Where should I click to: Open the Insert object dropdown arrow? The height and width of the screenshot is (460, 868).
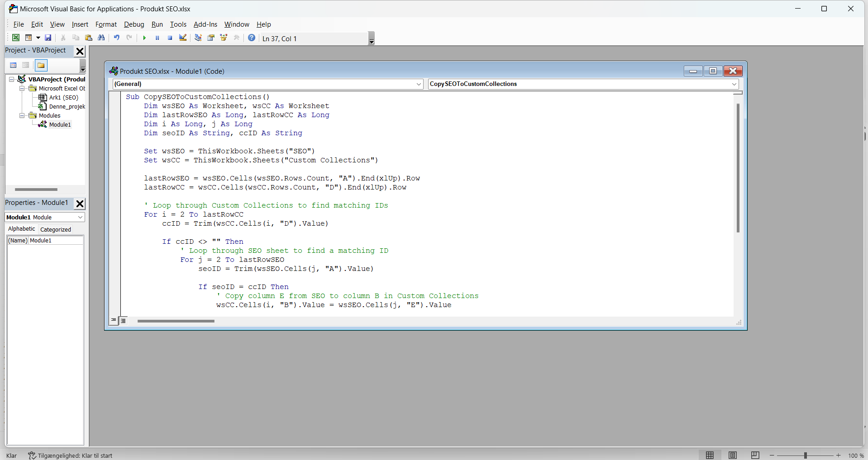point(38,38)
